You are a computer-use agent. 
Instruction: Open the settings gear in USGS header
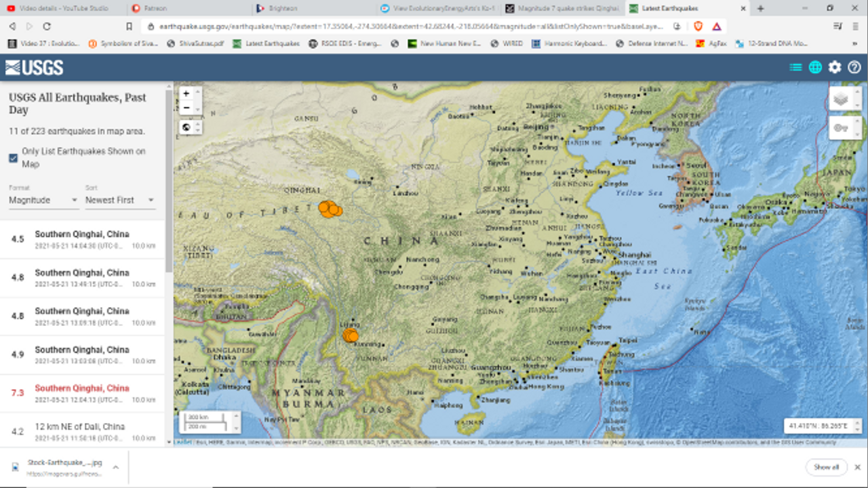coord(835,67)
